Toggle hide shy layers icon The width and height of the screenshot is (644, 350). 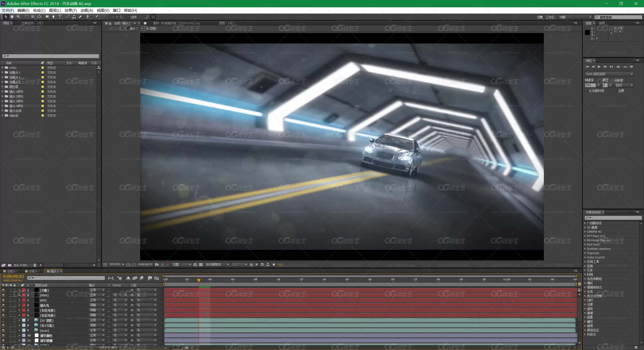pos(128,278)
